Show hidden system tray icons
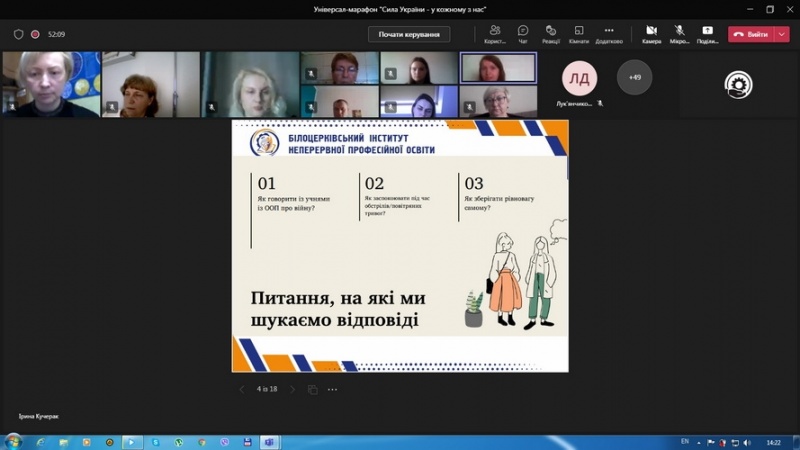 point(700,442)
